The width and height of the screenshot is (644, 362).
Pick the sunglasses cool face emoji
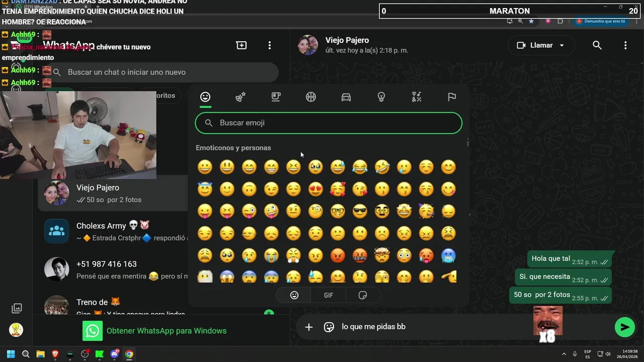360,211
